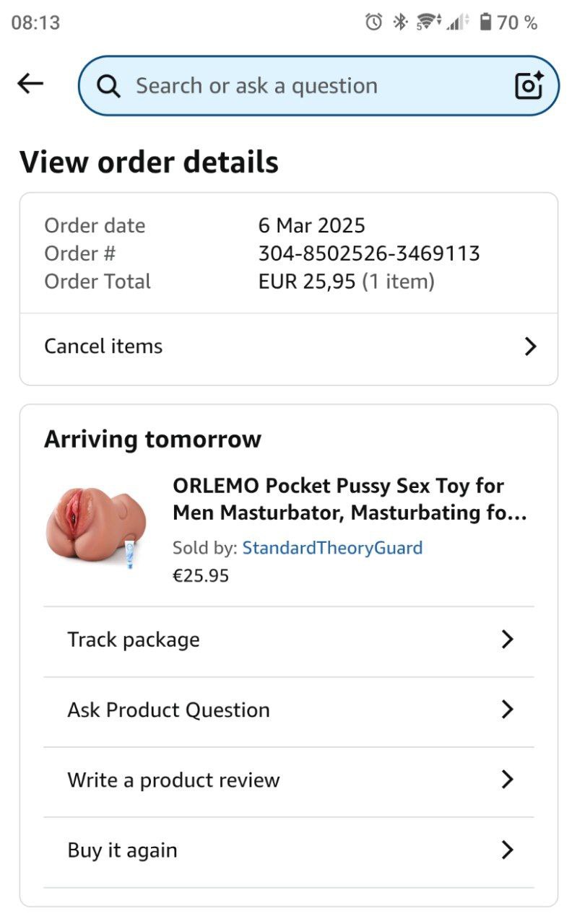Expand the Ask Product Question chevron

[x=507, y=710]
